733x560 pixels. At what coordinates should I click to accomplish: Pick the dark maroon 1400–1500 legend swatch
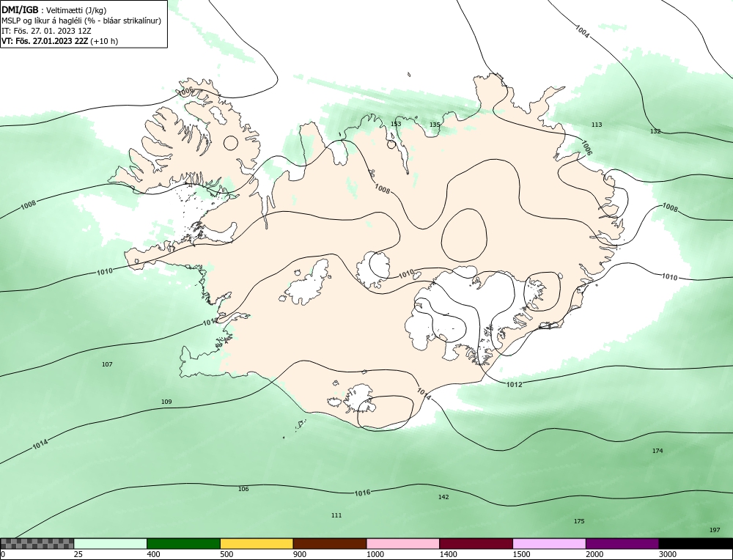476,543
